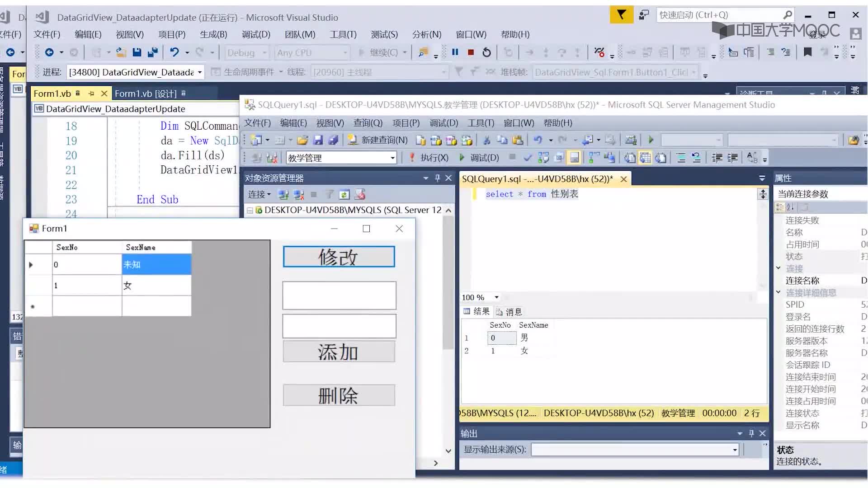This screenshot has height=488, width=868.
Task: Restart debugging session icon
Action: 486,52
